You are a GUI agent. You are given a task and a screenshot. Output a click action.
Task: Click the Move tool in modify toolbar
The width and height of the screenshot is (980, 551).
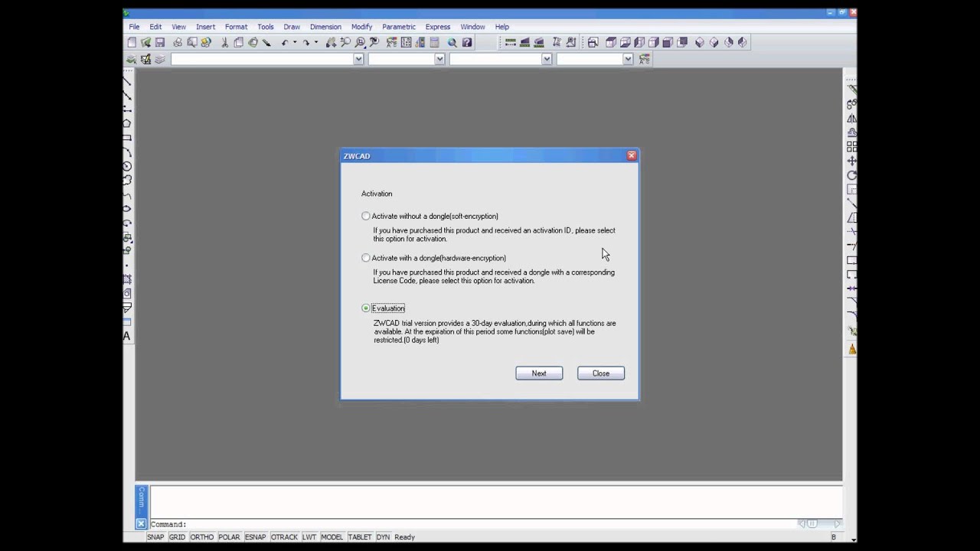coord(851,161)
